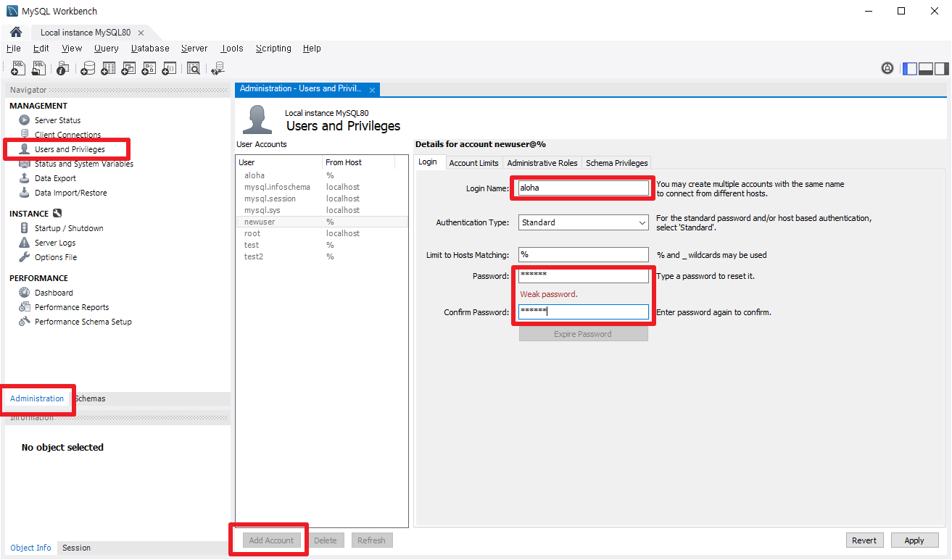Open Client Connections
Viewport: 952px width, 560px height.
(x=67, y=135)
